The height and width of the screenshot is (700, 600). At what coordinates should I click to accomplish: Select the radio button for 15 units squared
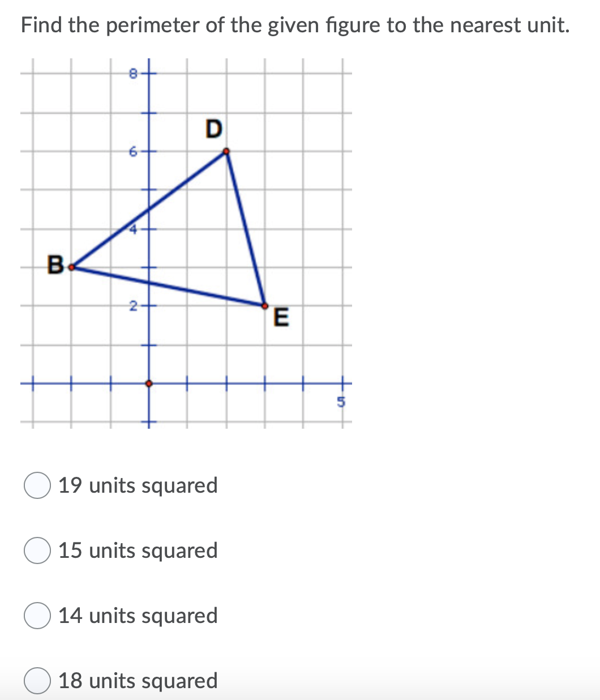pyautogui.click(x=36, y=550)
